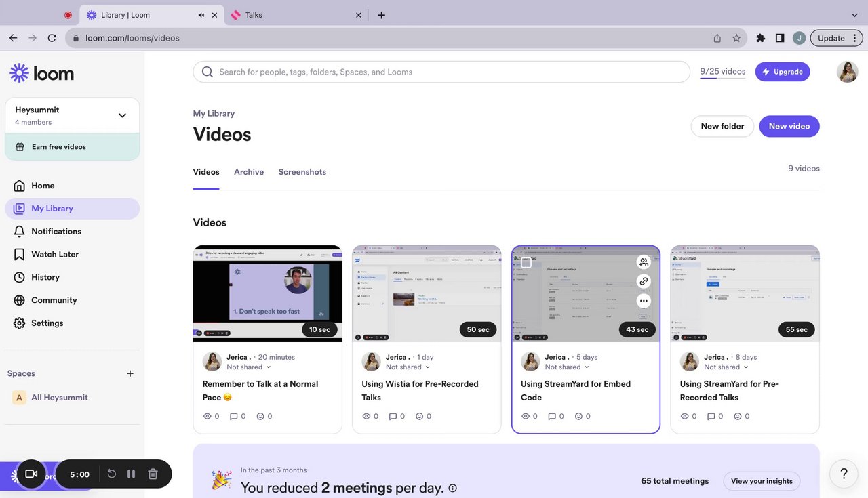Restart recording with the undo icon
This screenshot has width=868, height=498.
click(x=112, y=474)
